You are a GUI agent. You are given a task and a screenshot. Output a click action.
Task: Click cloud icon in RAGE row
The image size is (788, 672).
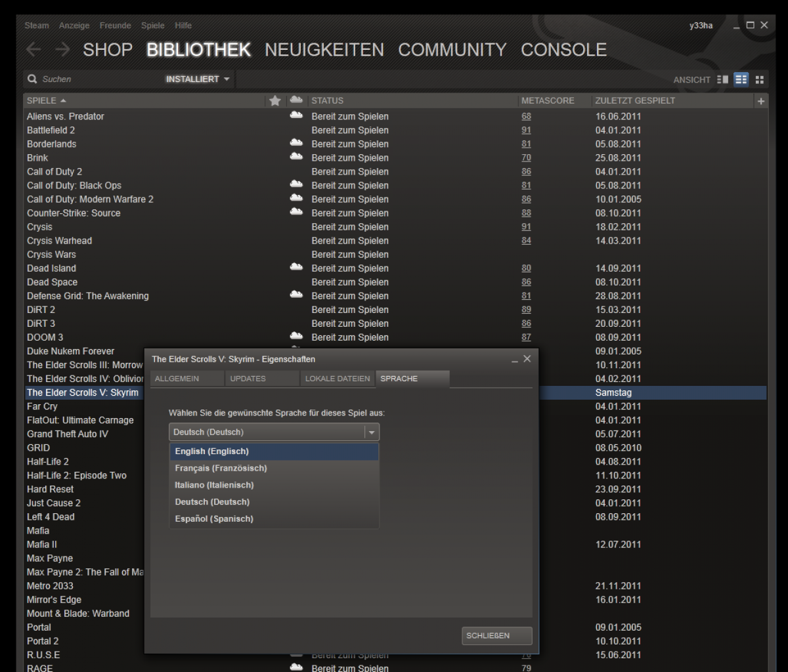296,667
